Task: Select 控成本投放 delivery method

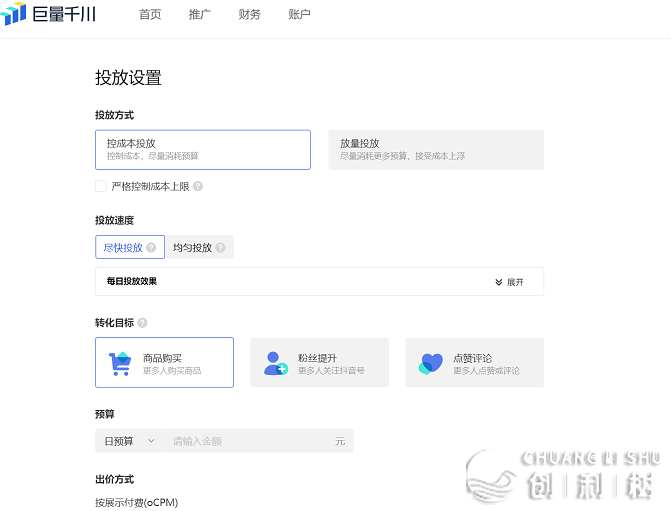Action: pyautogui.click(x=202, y=149)
